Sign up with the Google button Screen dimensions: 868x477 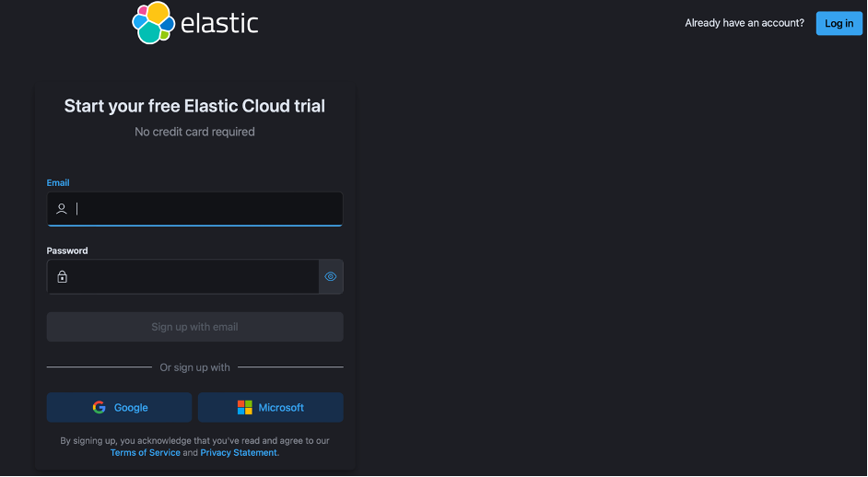[x=120, y=407]
